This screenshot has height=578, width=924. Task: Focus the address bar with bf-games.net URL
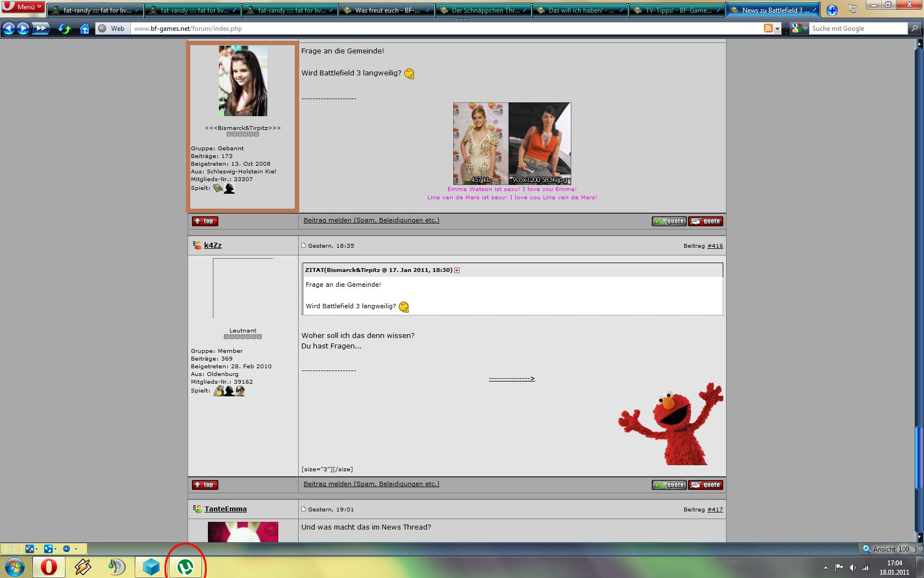[x=446, y=29]
